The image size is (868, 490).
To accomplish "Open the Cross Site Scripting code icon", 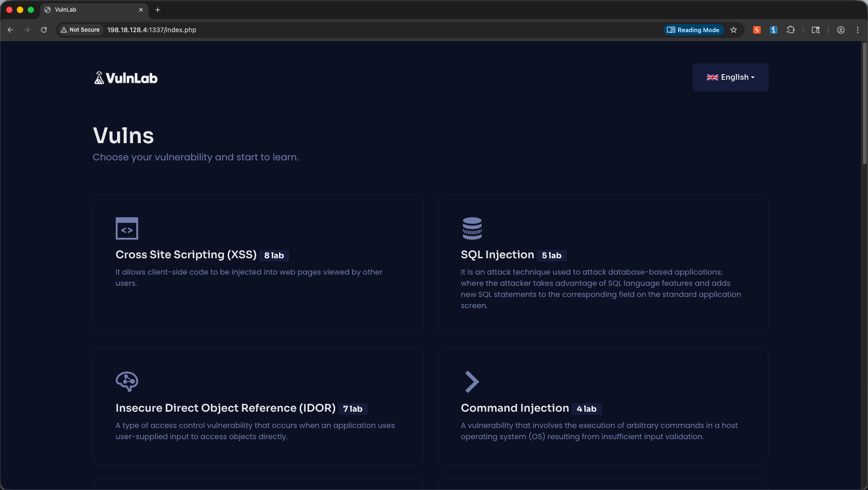I will [x=127, y=228].
